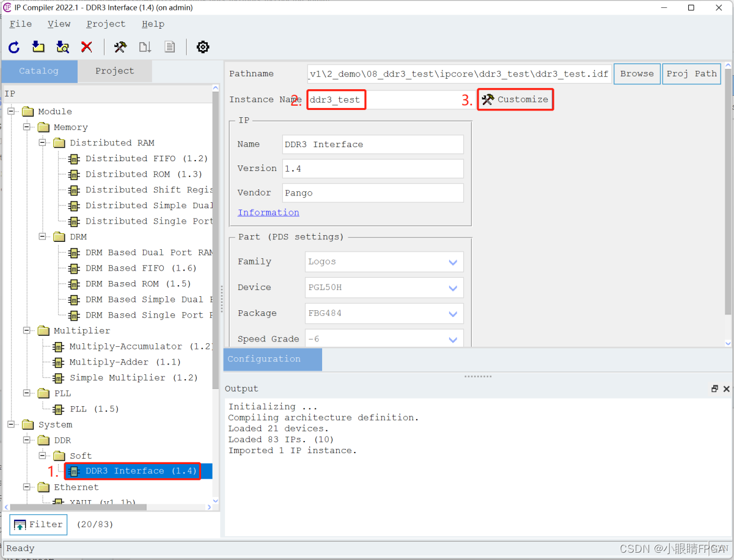Undock the Output panel with the float icon
The width and height of the screenshot is (734, 560).
[x=714, y=389]
